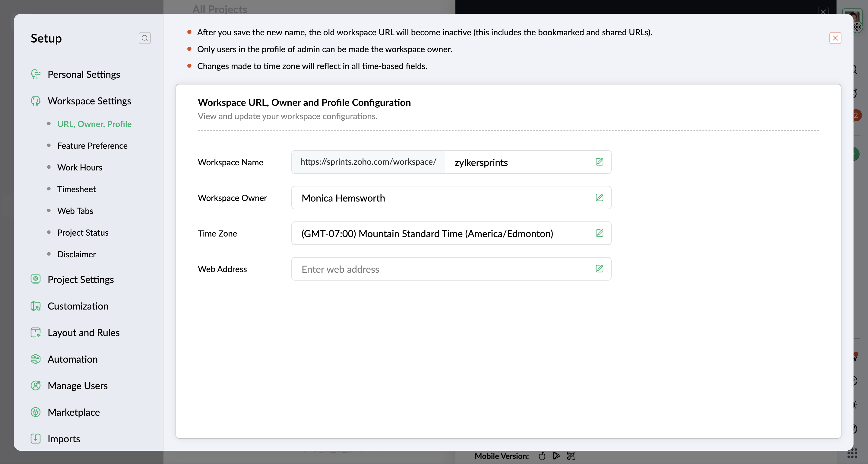Click the Google Play mobile icon

click(x=556, y=456)
